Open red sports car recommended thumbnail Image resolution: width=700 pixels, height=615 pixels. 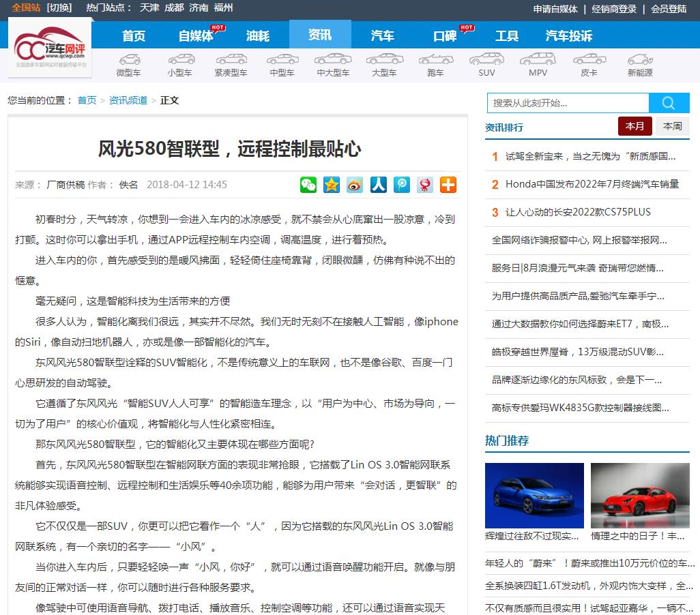640,496
